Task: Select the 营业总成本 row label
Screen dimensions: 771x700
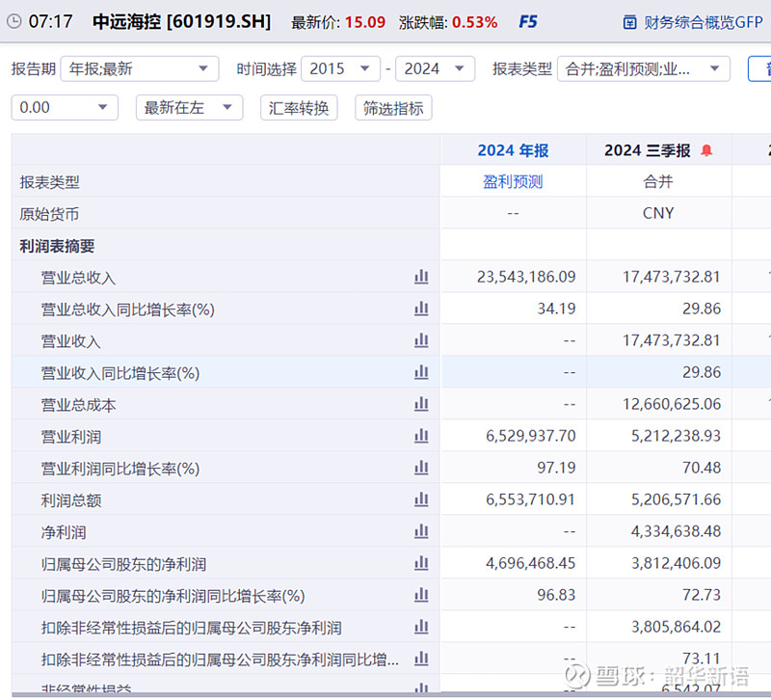Action: (x=79, y=405)
